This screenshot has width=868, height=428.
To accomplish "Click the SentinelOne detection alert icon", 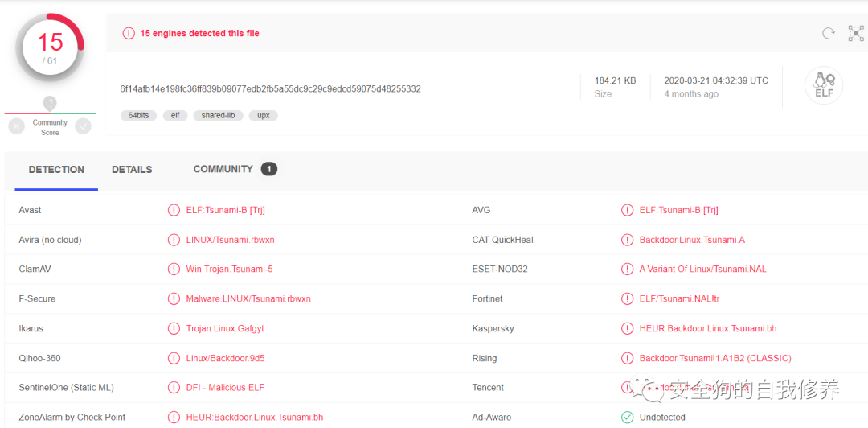I will coord(174,388).
